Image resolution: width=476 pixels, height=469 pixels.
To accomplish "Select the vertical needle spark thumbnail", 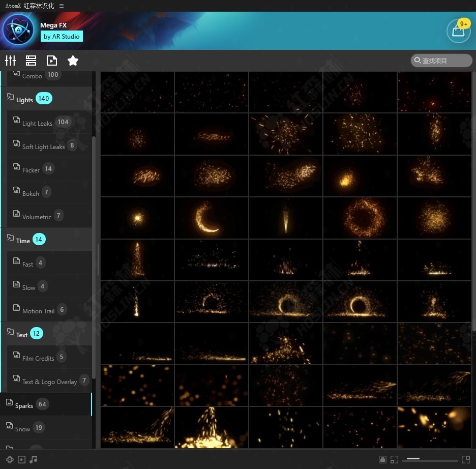I will point(286,218).
